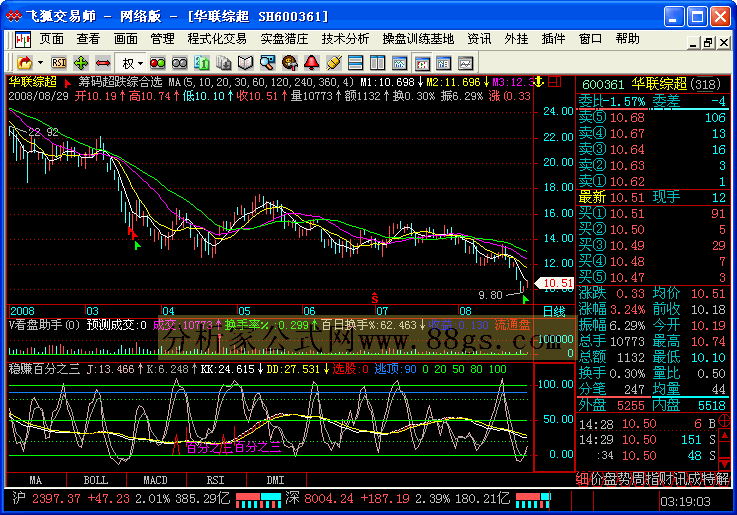Open the 外挂 menu

click(516, 39)
